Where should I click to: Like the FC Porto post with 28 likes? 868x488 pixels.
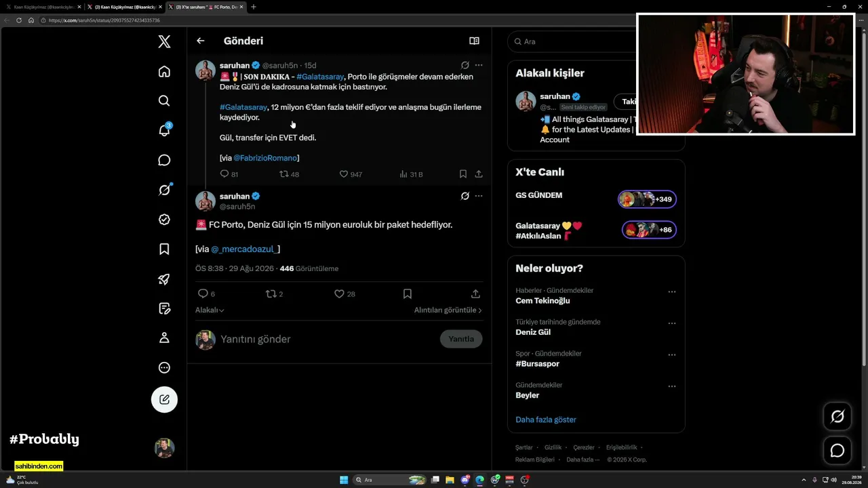344,293
